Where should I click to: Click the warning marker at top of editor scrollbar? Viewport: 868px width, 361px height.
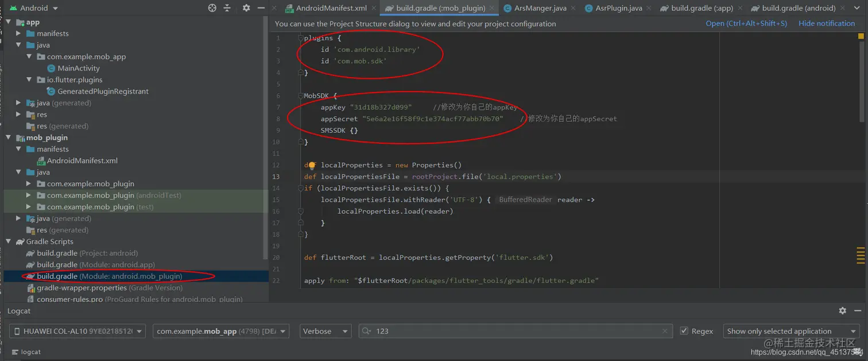click(x=861, y=36)
